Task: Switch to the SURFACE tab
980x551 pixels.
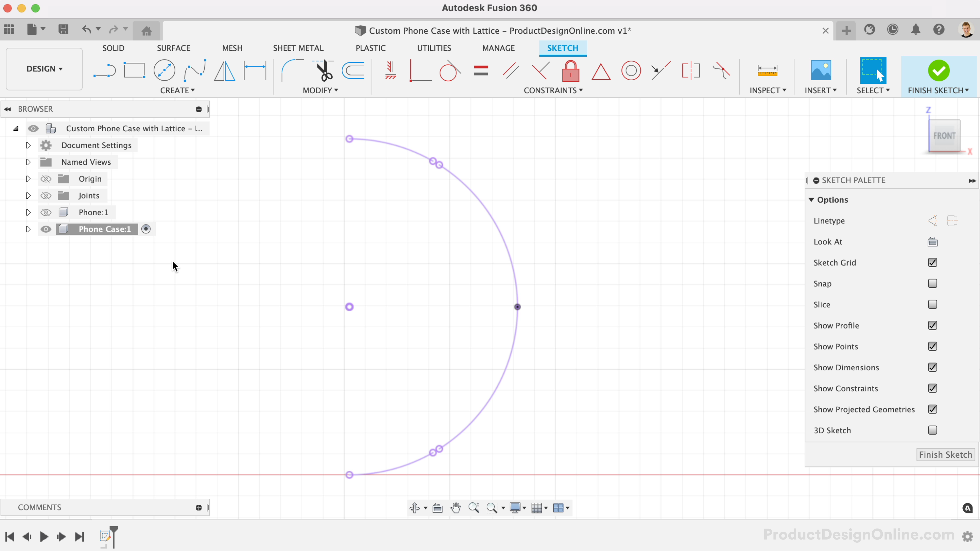Action: pyautogui.click(x=174, y=48)
